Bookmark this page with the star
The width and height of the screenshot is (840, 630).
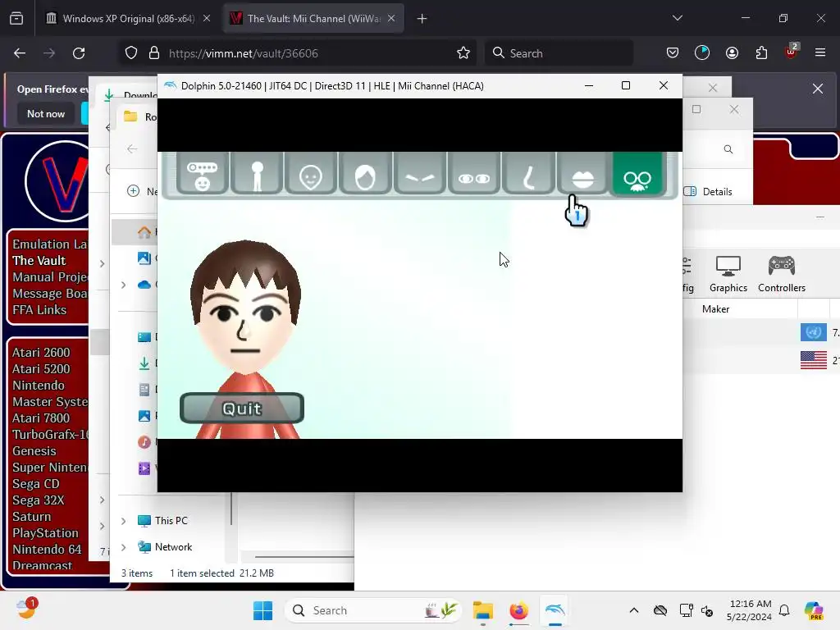pyautogui.click(x=463, y=53)
